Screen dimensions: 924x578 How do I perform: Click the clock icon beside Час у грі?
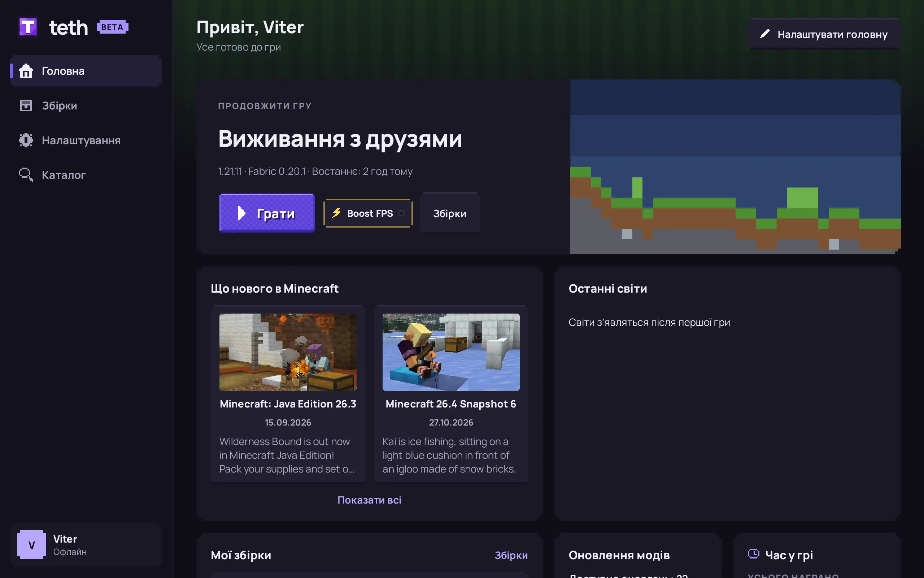click(x=753, y=554)
